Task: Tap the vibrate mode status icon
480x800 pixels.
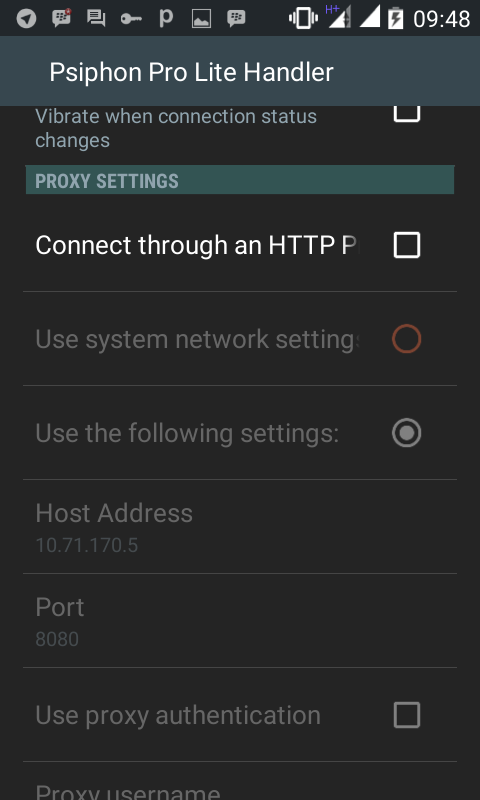Action: pos(303,18)
